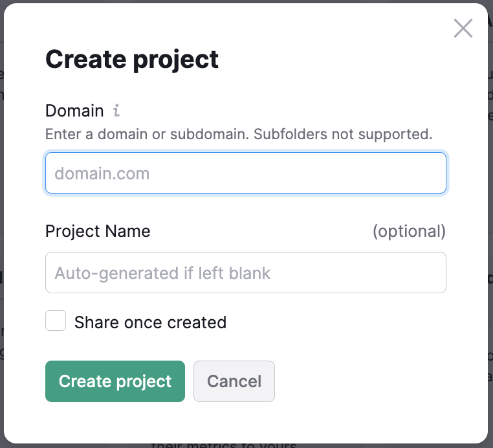Place cursor in the Auto-generated name field
The height and width of the screenshot is (448, 493).
point(246,273)
